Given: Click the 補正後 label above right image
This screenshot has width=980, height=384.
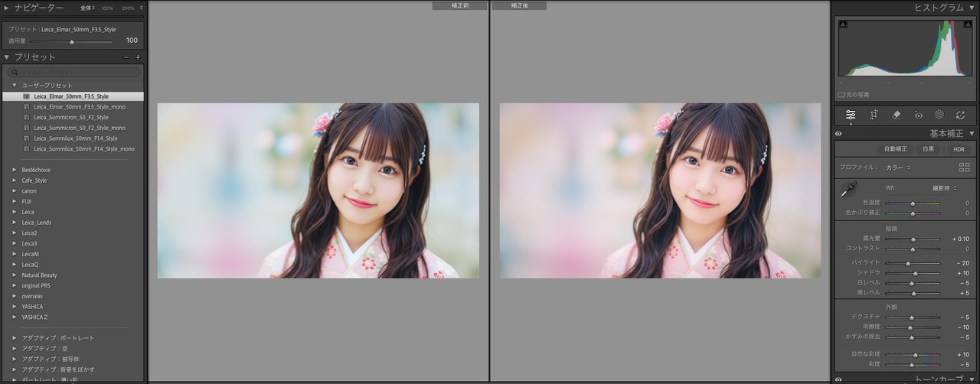Looking at the screenshot, I should (x=519, y=5).
